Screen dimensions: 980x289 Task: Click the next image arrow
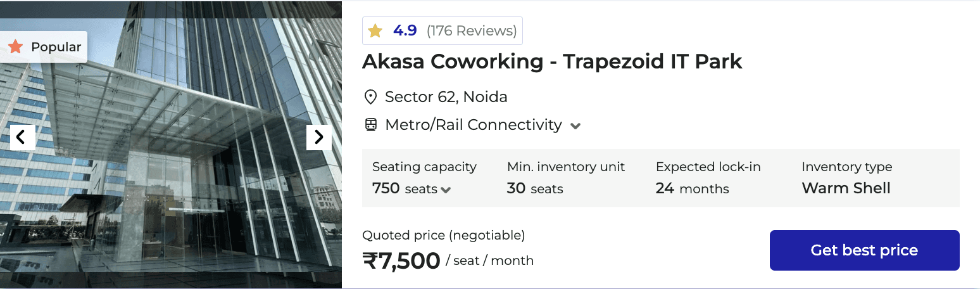(x=318, y=137)
